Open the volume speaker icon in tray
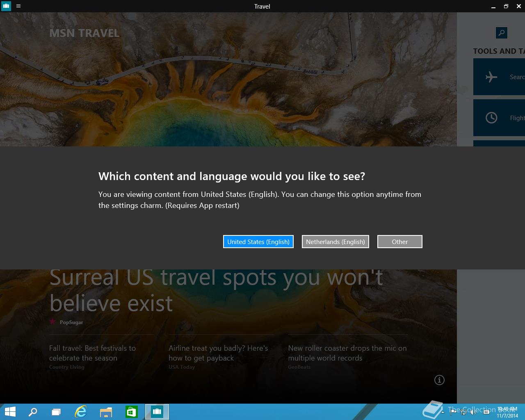This screenshot has height=420, width=525. coord(473,412)
